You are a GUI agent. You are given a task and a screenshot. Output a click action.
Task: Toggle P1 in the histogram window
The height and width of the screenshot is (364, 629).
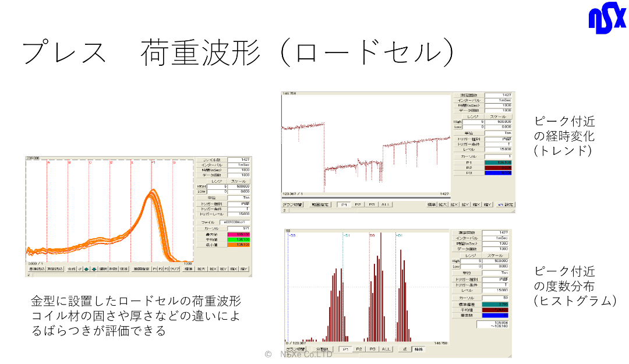(x=345, y=349)
